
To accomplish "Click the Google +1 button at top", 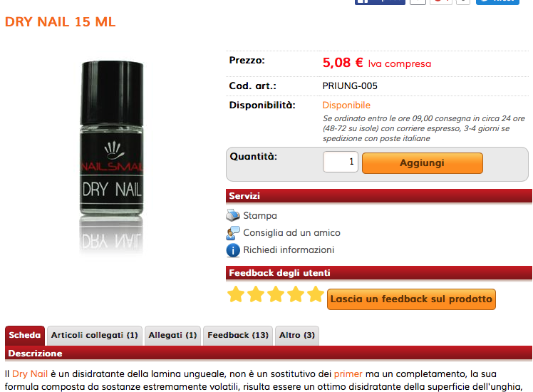I will pos(441,2).
